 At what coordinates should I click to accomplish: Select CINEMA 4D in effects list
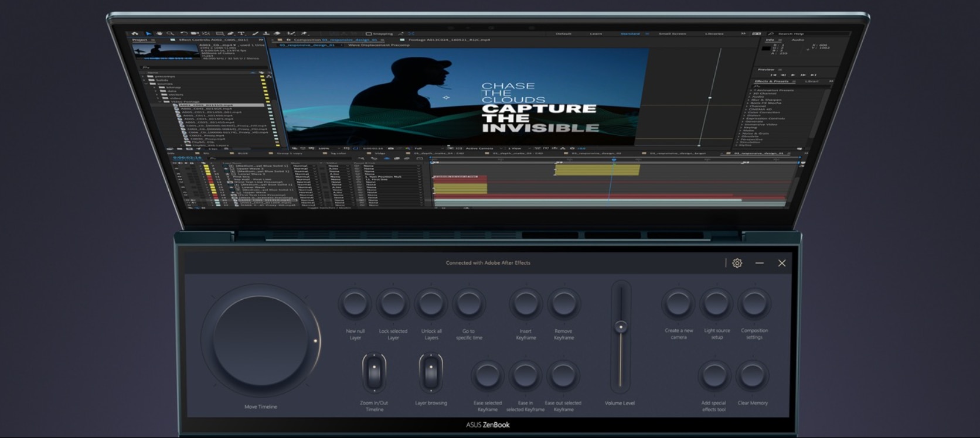click(x=760, y=109)
